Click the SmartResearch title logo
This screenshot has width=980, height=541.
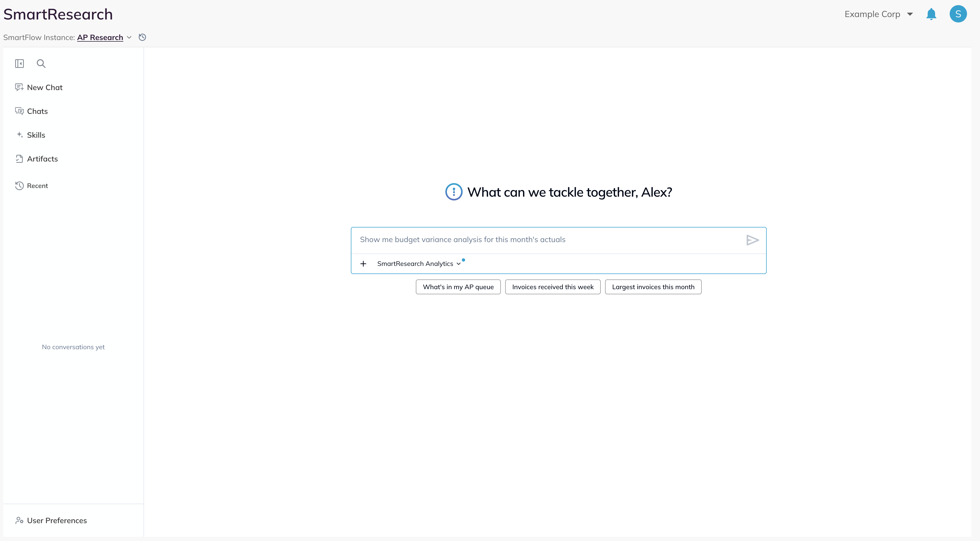coord(58,14)
